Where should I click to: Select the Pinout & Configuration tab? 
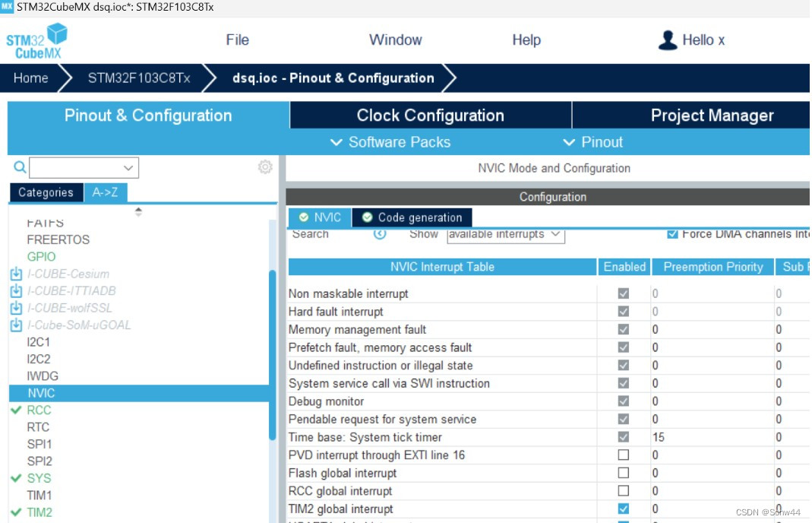[148, 115]
